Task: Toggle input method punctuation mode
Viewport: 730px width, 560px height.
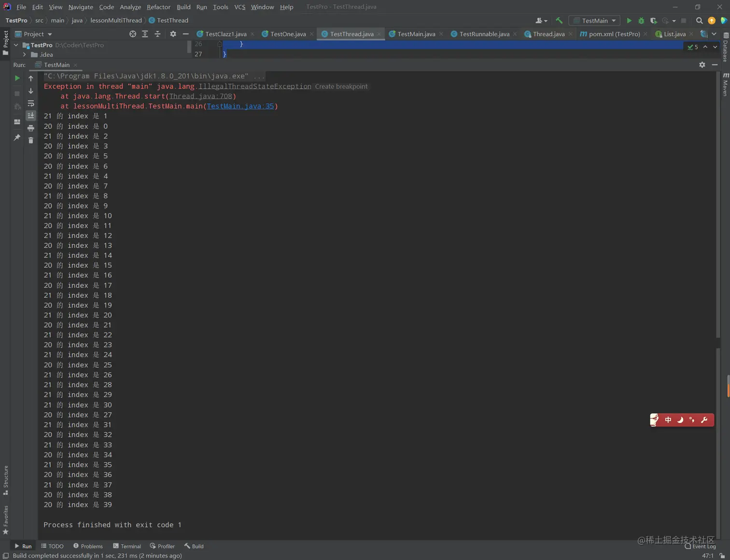Action: coord(692,420)
